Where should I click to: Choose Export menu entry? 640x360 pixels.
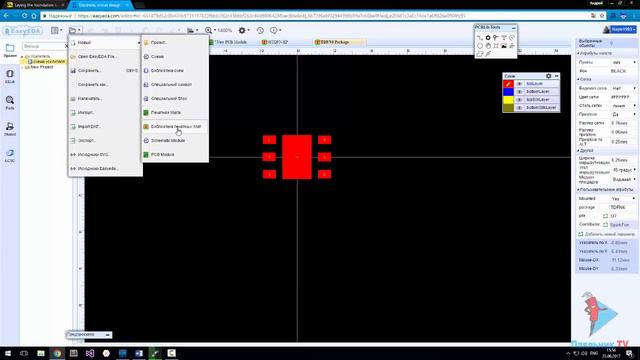click(105, 140)
